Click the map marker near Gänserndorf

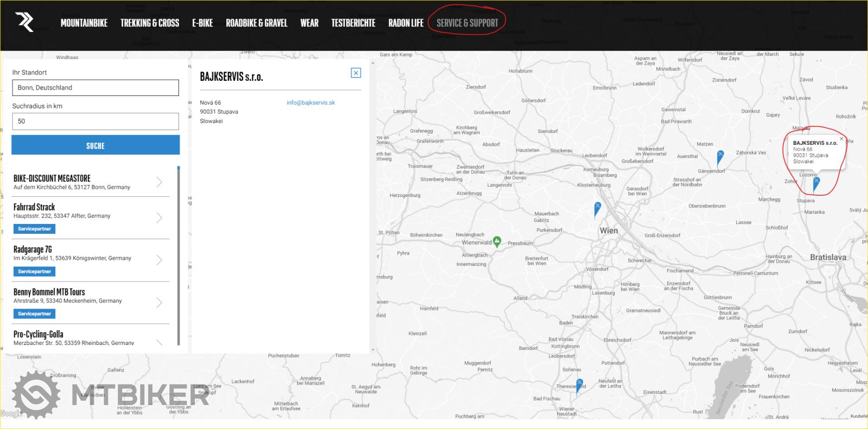tap(720, 157)
